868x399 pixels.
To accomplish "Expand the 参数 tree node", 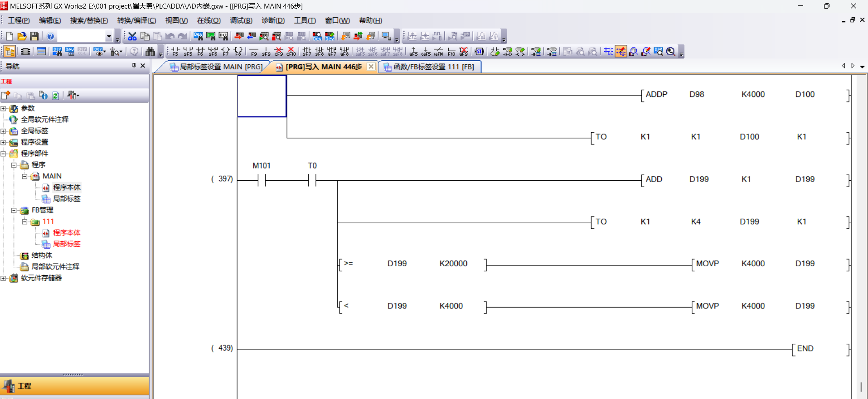I will click(3, 109).
